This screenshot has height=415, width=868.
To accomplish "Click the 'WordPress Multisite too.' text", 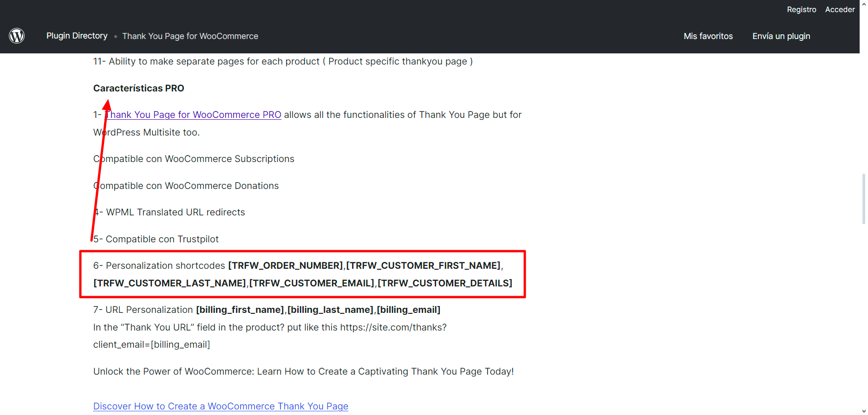I will (x=146, y=132).
